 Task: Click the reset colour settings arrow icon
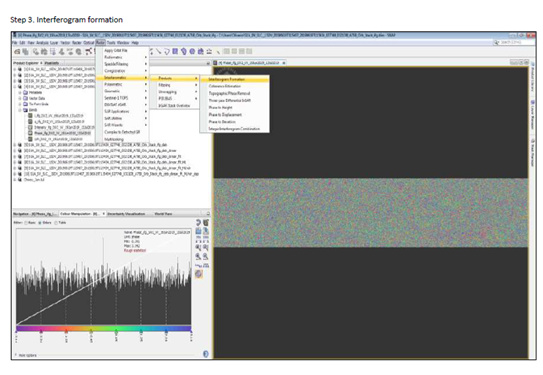(x=198, y=223)
